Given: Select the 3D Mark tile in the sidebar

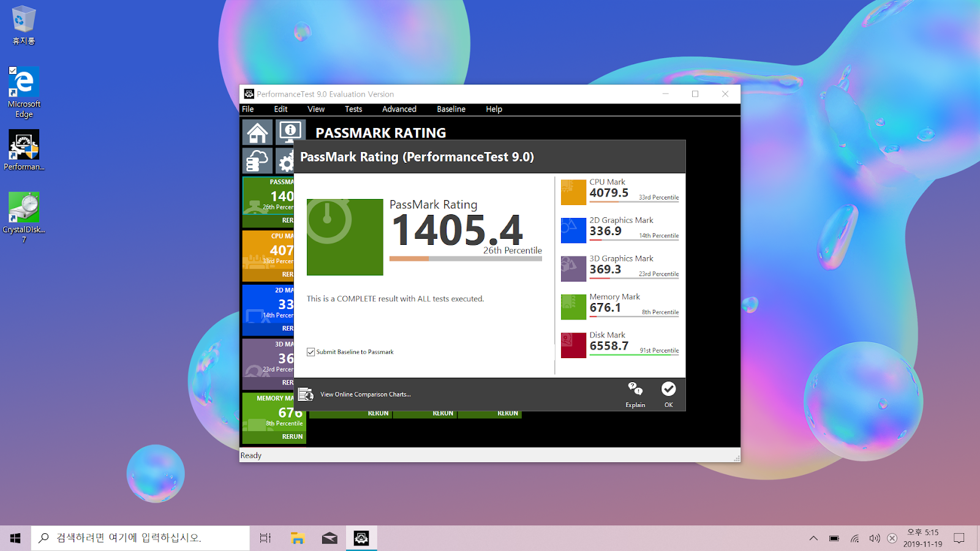Looking at the screenshot, I should (x=268, y=364).
